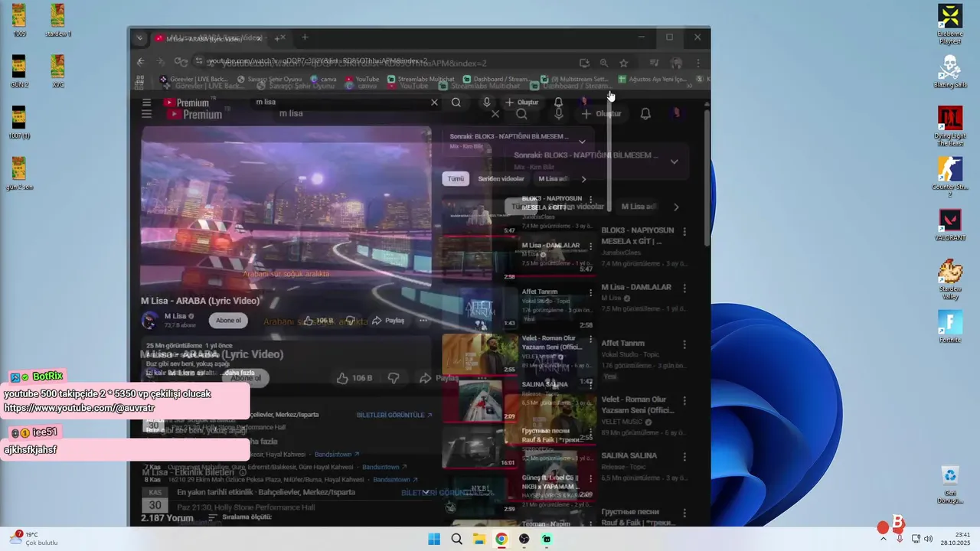Open the GÜN 2 desktop file

click(x=19, y=71)
